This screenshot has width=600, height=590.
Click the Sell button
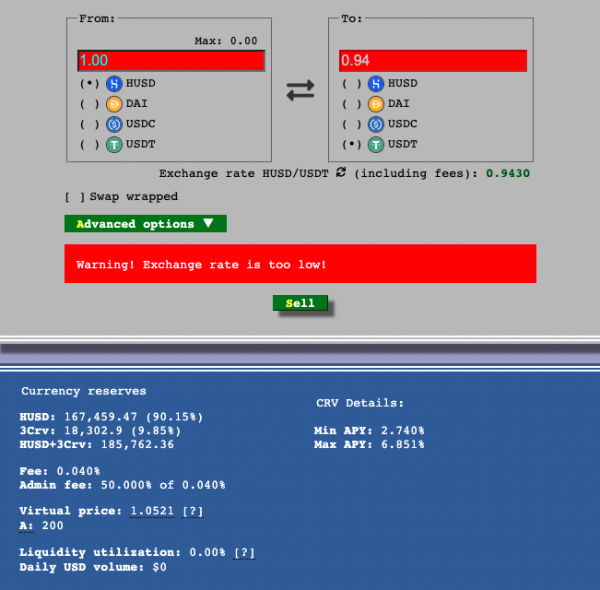pos(300,303)
